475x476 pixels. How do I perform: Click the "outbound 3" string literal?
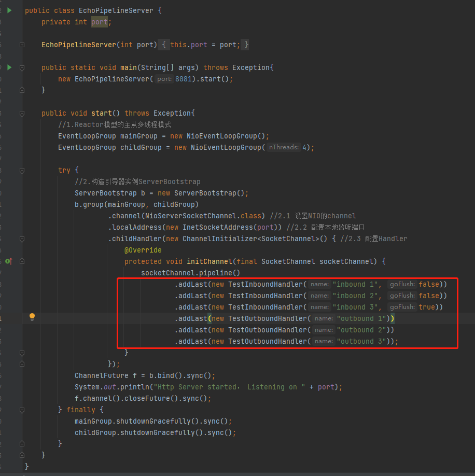pyautogui.click(x=361, y=342)
